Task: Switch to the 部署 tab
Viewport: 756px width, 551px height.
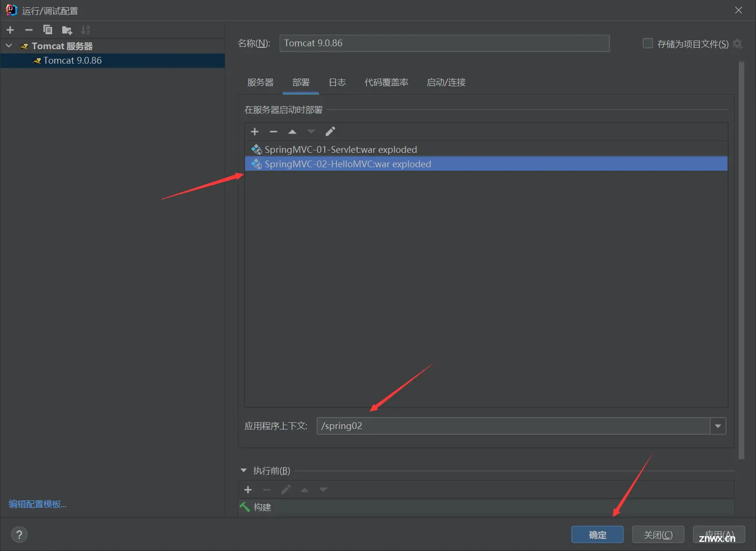Action: click(301, 82)
